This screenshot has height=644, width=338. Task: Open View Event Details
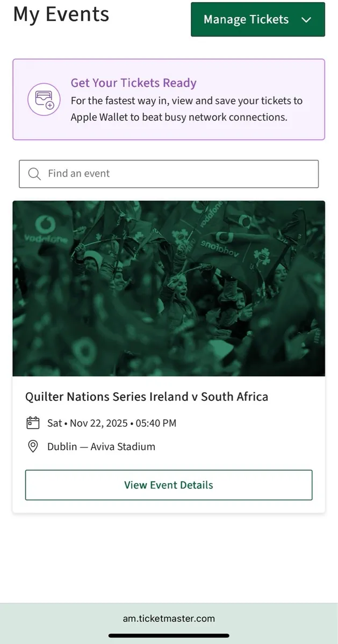pos(168,485)
